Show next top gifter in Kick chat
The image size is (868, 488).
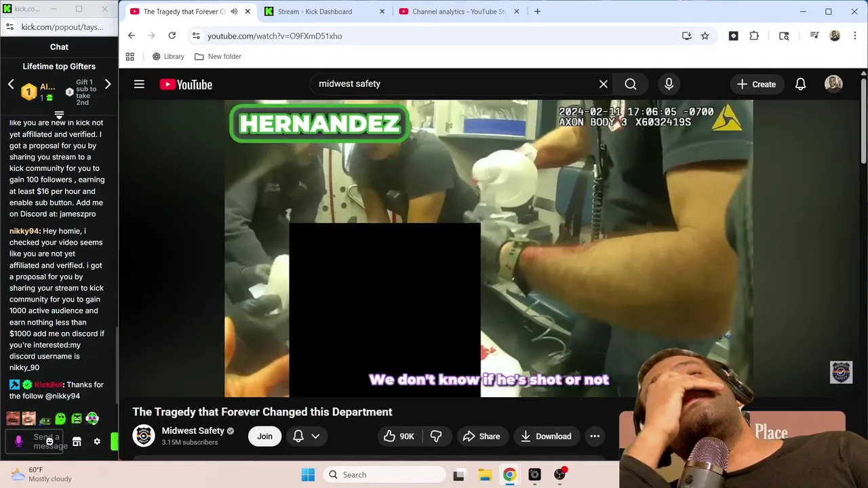click(x=107, y=84)
